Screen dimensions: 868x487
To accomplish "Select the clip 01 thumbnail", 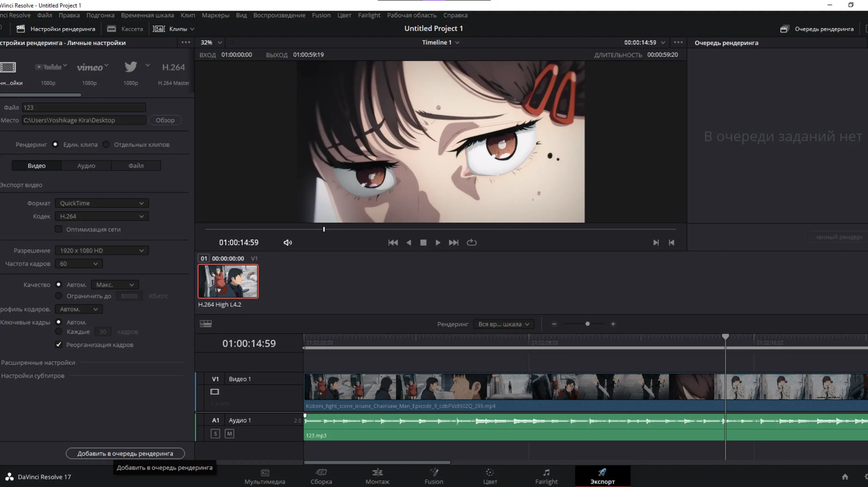I will point(228,281).
